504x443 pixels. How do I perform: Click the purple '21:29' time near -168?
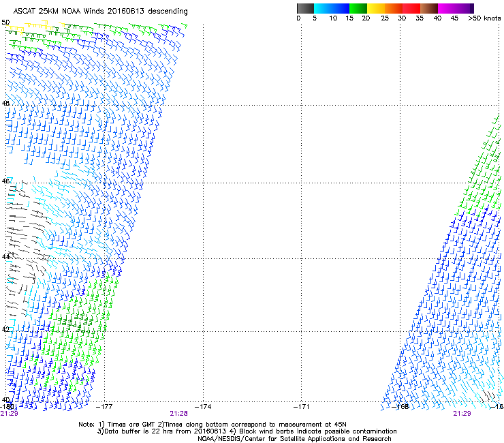click(462, 414)
